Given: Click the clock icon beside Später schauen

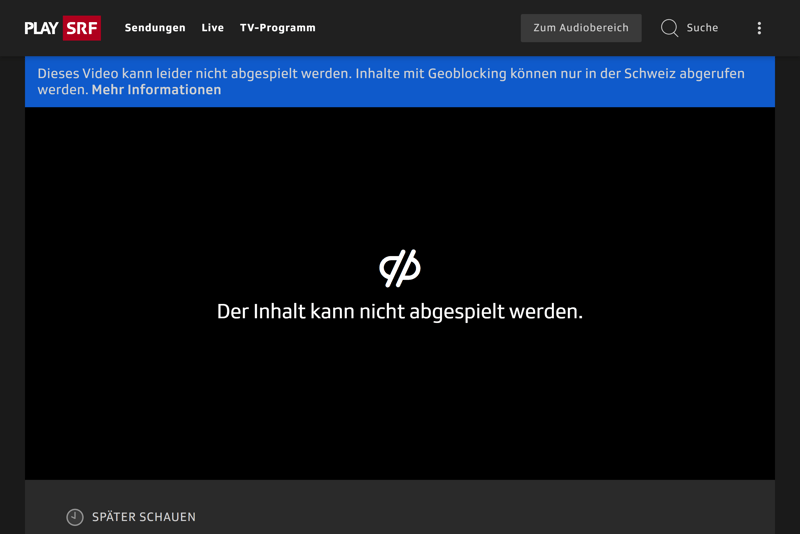Looking at the screenshot, I should point(75,517).
